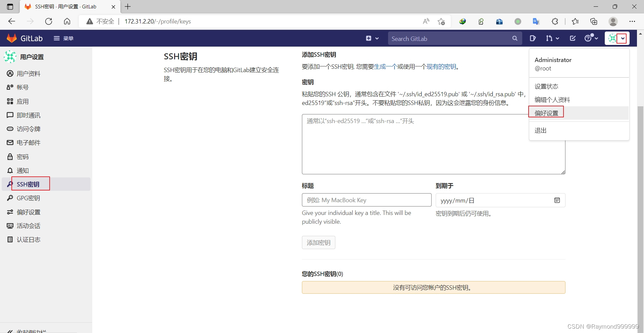
Task: Open a new browser tab
Action: tap(128, 6)
